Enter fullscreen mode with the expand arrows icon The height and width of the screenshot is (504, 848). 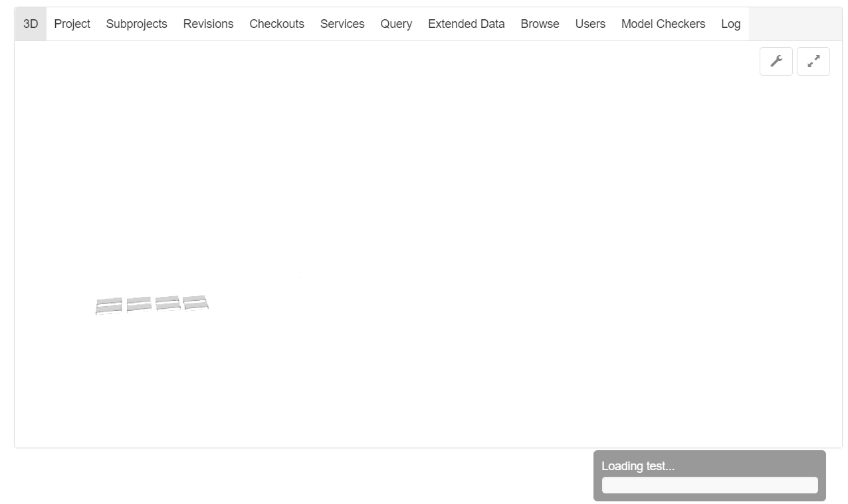(813, 60)
